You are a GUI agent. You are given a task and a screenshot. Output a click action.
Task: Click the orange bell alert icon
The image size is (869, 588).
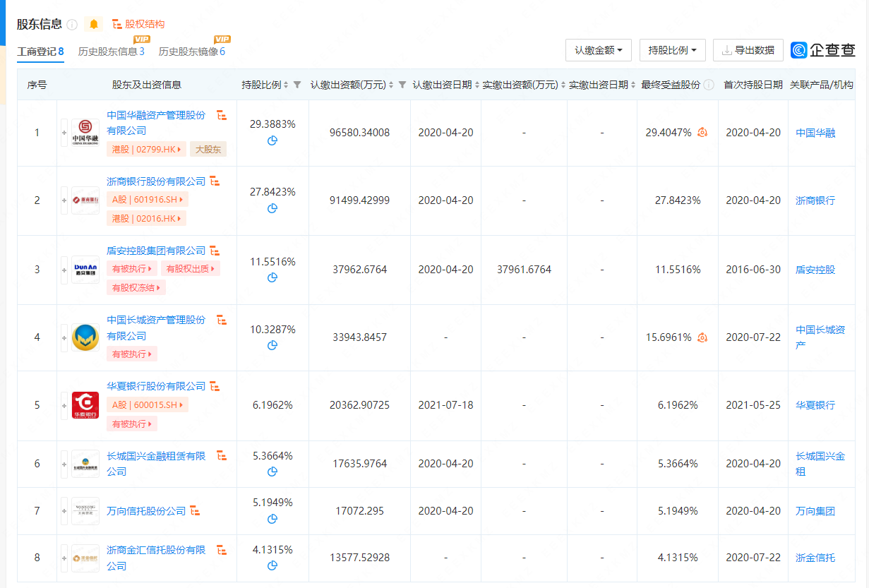tap(94, 24)
